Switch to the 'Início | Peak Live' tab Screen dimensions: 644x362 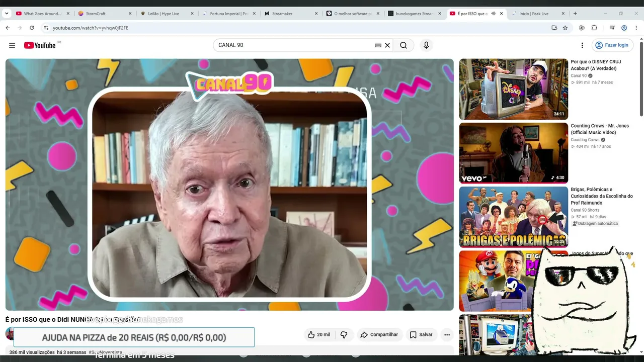pyautogui.click(x=538, y=14)
